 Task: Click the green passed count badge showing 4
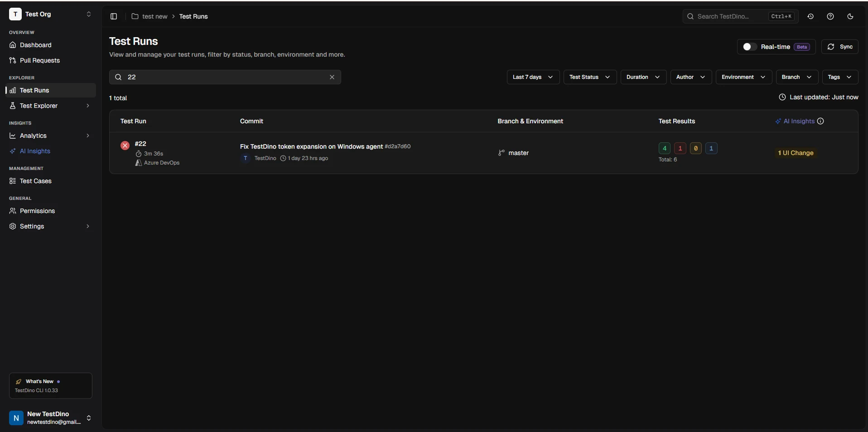click(663, 148)
